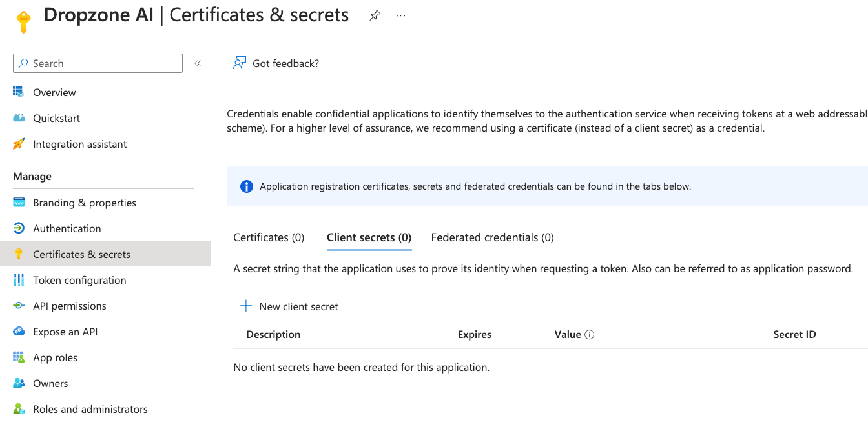868x429 pixels.
Task: Click the Branding & properties icon
Action: point(19,203)
